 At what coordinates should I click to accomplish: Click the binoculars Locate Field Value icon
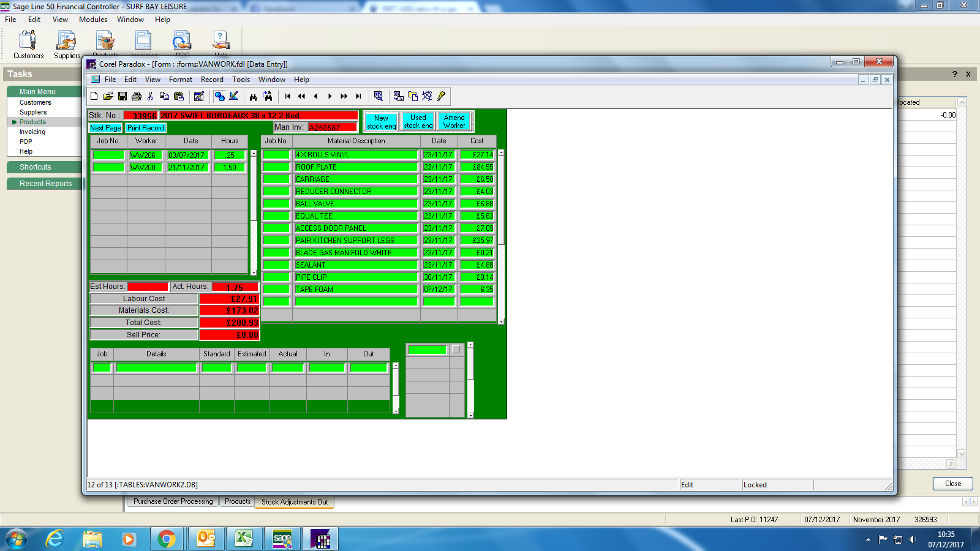[x=253, y=96]
